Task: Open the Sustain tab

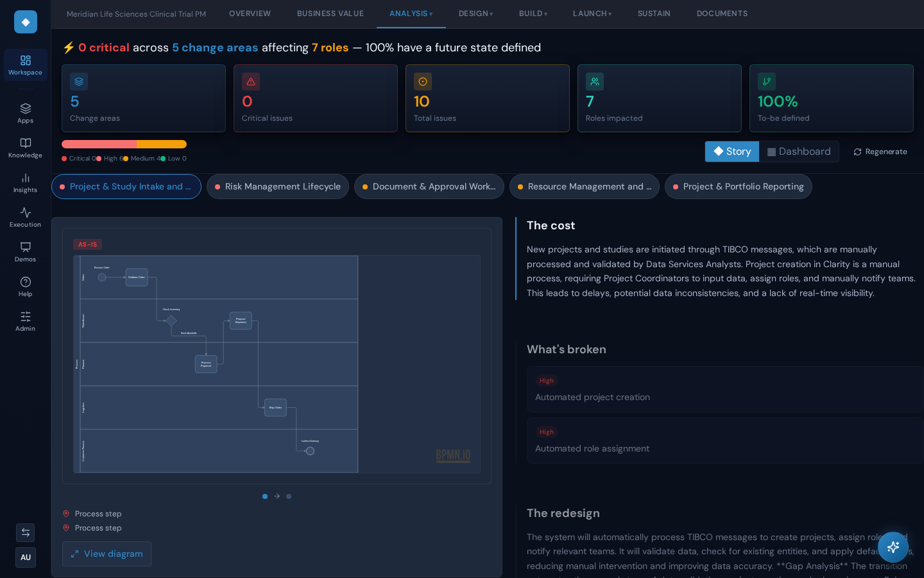Action: [x=654, y=13]
